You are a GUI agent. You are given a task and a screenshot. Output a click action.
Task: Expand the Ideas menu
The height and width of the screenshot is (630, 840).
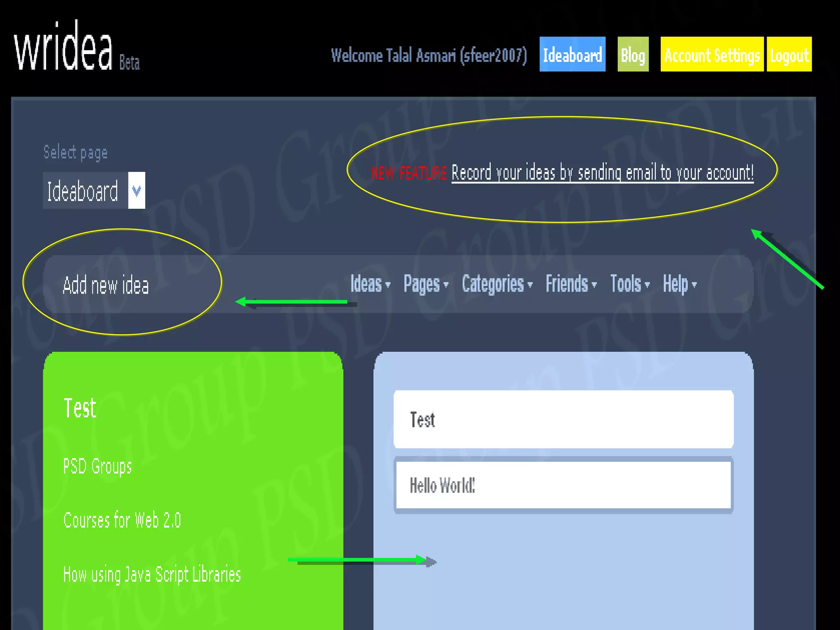click(x=370, y=284)
